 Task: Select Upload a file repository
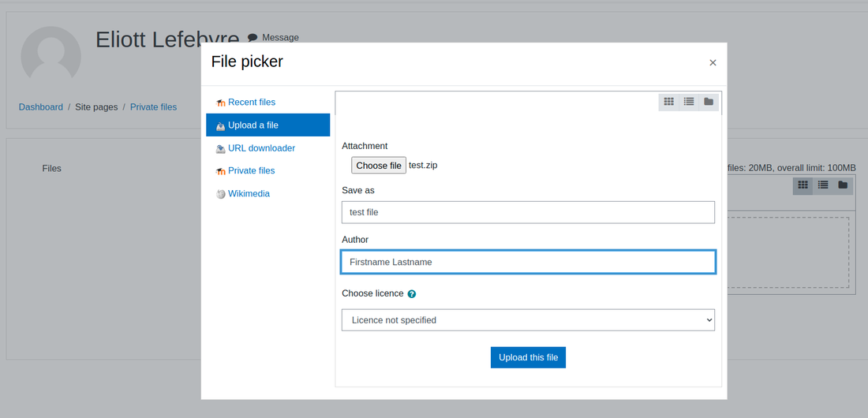click(268, 125)
